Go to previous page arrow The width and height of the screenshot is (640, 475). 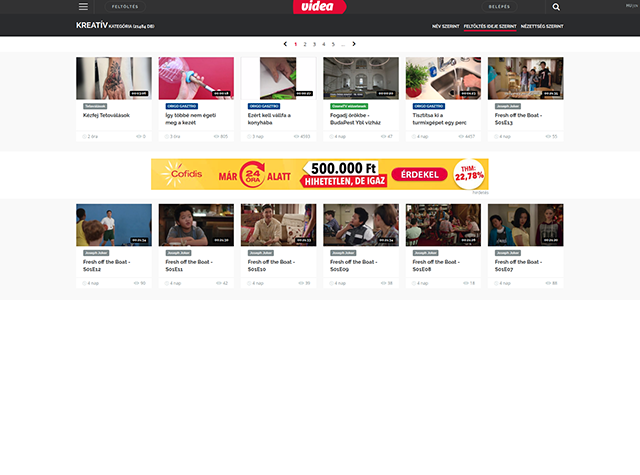coord(285,44)
